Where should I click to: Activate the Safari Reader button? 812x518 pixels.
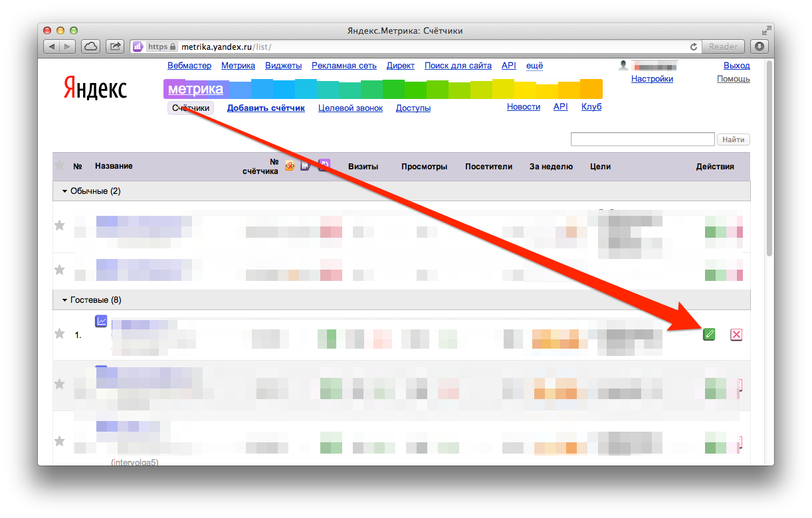[x=723, y=46]
